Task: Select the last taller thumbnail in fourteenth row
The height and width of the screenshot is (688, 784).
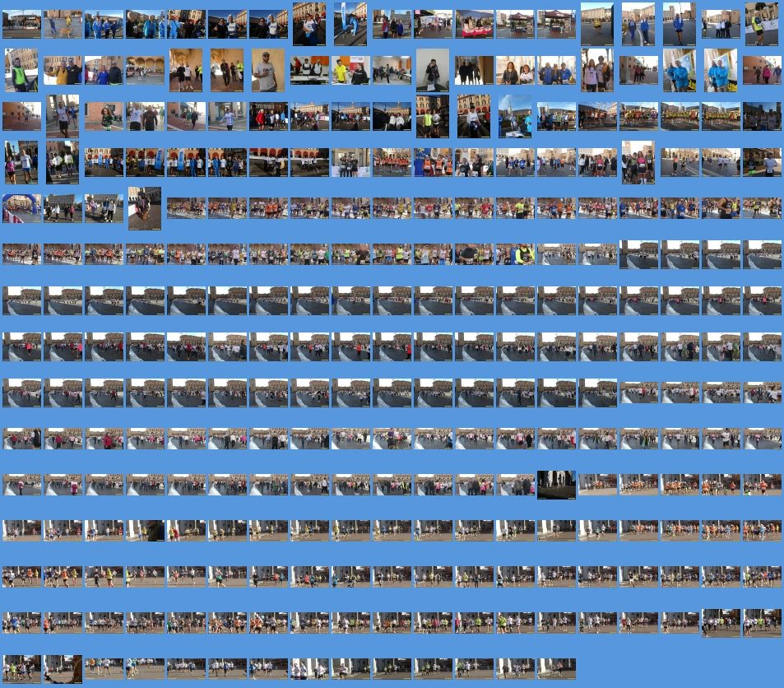Action: tap(762, 623)
